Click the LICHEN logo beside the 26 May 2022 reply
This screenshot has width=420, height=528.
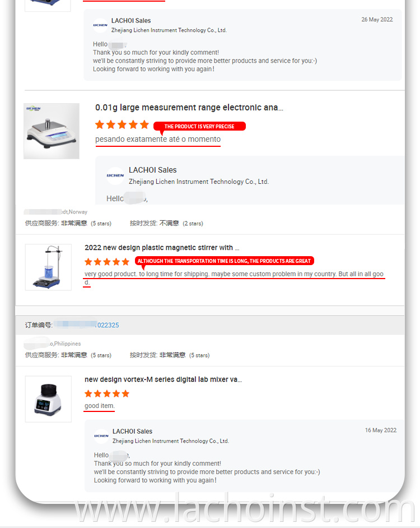tap(101, 25)
